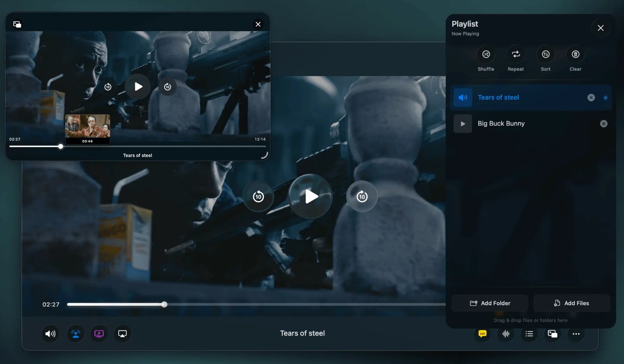Open the audio equalizer
Viewport: 624px width, 364px height.
505,334
